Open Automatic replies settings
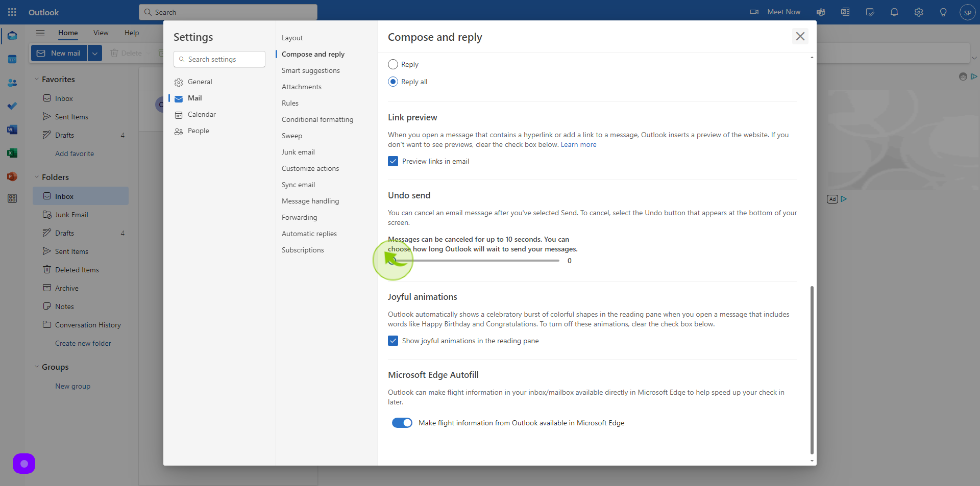980x486 pixels. (309, 234)
